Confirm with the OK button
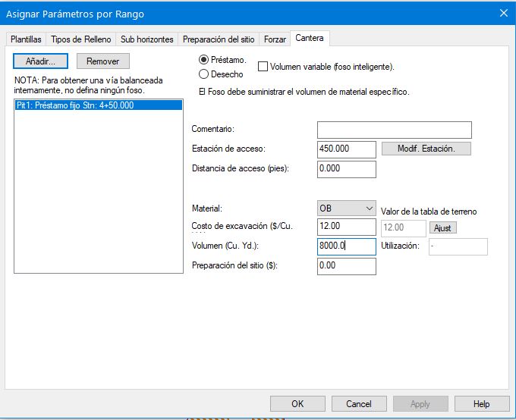 pyautogui.click(x=297, y=404)
